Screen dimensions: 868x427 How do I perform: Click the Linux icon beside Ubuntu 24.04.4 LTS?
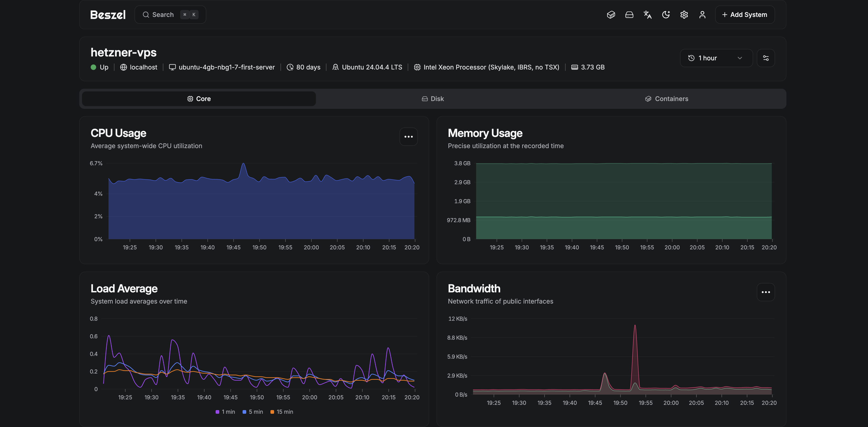tap(335, 67)
